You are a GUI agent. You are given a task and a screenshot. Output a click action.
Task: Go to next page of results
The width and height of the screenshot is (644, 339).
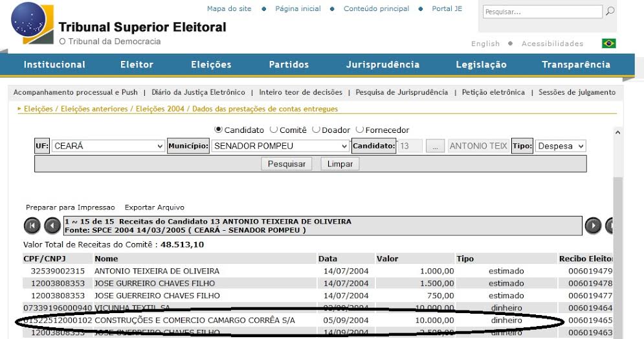(593, 226)
